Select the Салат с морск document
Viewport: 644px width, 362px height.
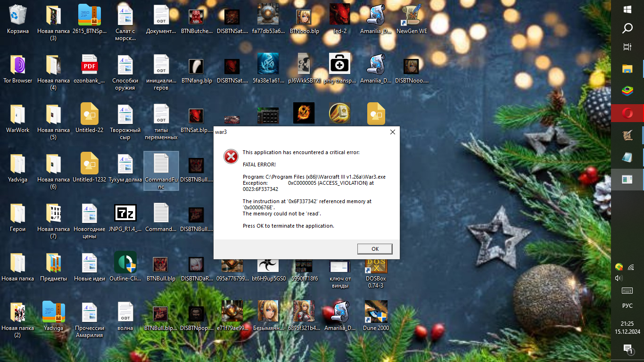(x=125, y=24)
